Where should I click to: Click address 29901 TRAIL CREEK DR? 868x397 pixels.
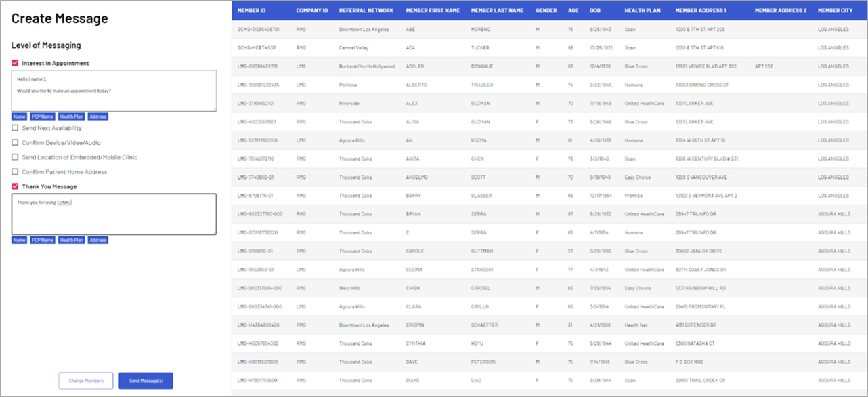[x=702, y=381]
